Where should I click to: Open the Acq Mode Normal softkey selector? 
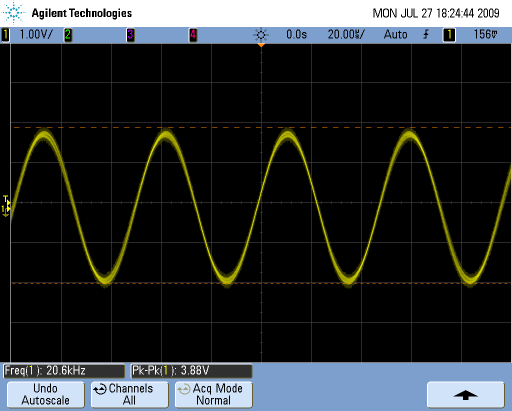pos(214,395)
